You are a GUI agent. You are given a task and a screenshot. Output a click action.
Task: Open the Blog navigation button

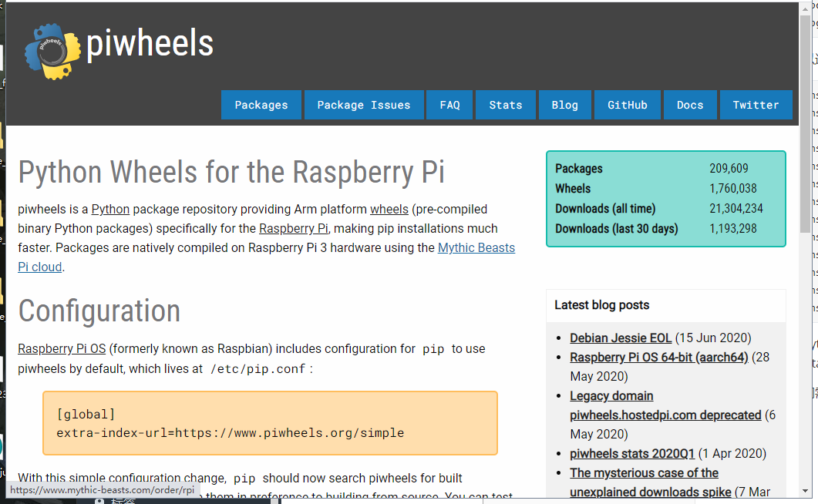point(564,106)
